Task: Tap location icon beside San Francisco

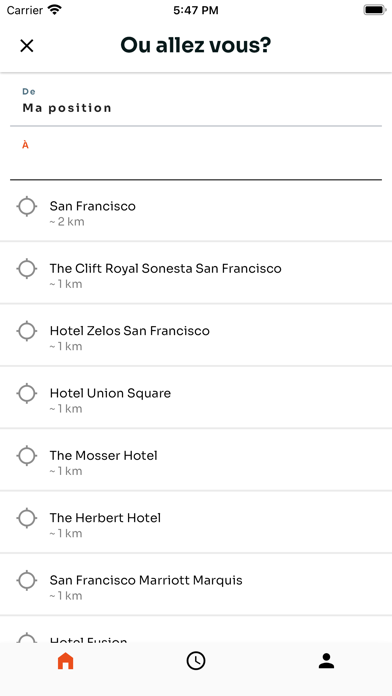Action: pos(27,206)
